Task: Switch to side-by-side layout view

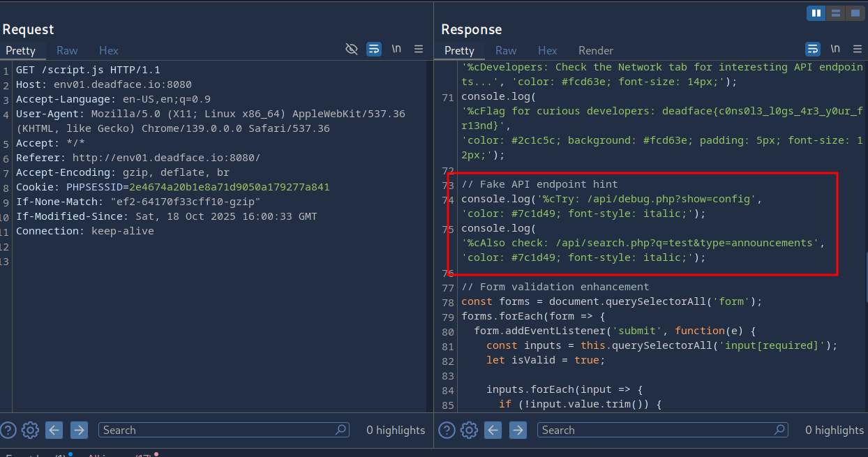Action: coord(816,13)
